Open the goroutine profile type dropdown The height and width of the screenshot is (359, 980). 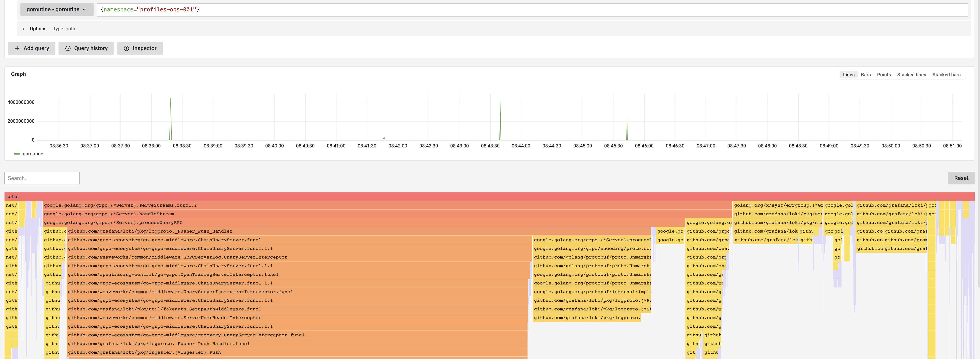tap(56, 9)
